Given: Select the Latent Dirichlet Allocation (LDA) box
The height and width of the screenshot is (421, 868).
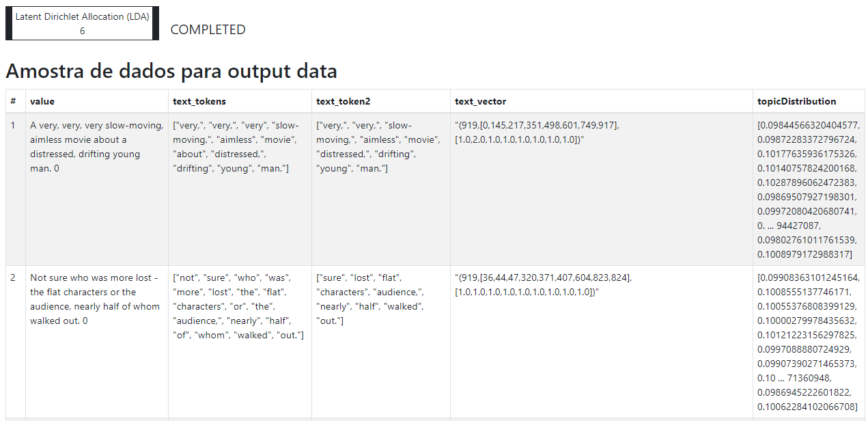Looking at the screenshot, I should 82,23.
